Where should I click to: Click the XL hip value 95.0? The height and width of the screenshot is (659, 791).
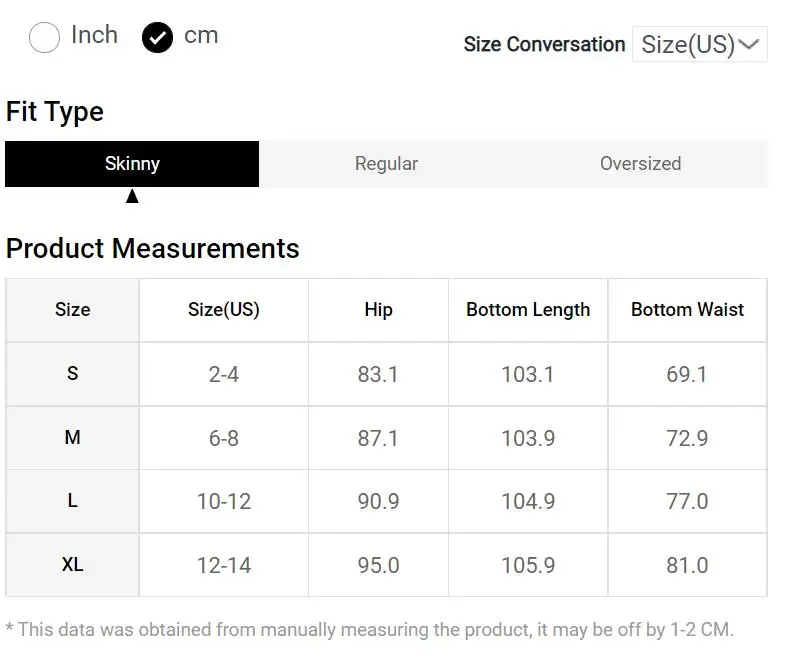(378, 565)
